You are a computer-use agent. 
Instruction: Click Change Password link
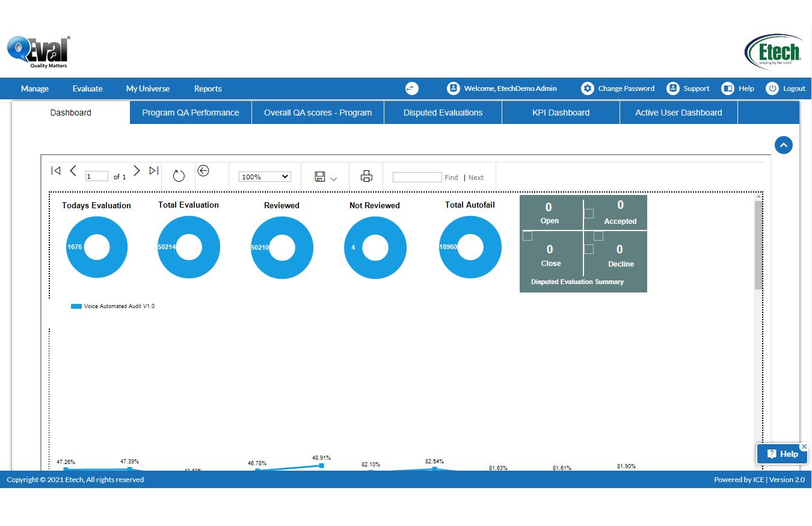626,88
